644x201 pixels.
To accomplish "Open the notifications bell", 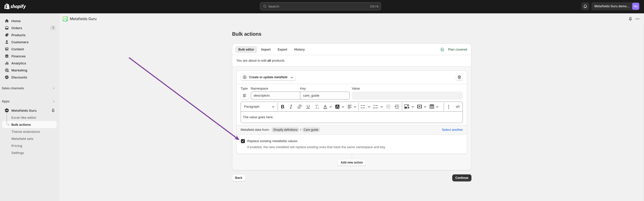I will 585,6.
